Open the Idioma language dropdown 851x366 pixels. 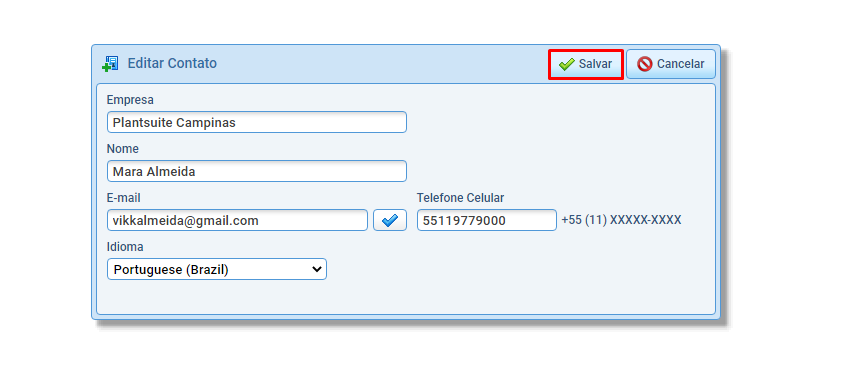[217, 269]
